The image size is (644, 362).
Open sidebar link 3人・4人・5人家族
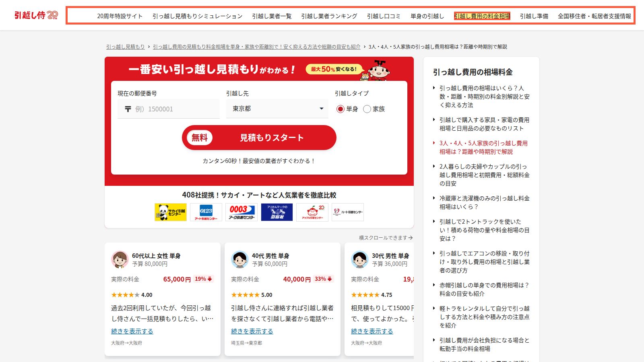pos(483,147)
